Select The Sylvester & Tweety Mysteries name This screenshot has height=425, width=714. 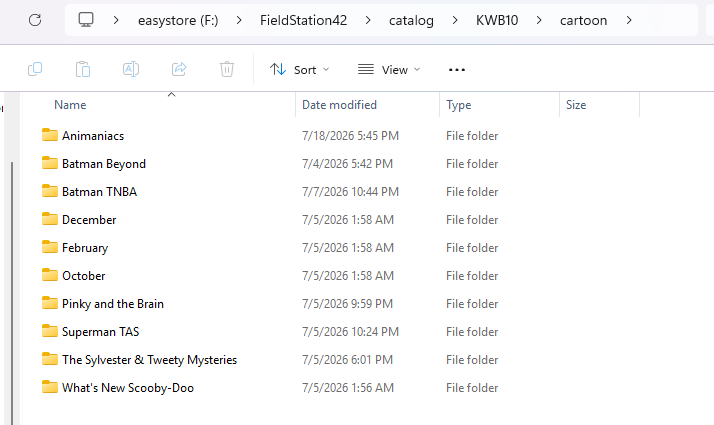(149, 360)
